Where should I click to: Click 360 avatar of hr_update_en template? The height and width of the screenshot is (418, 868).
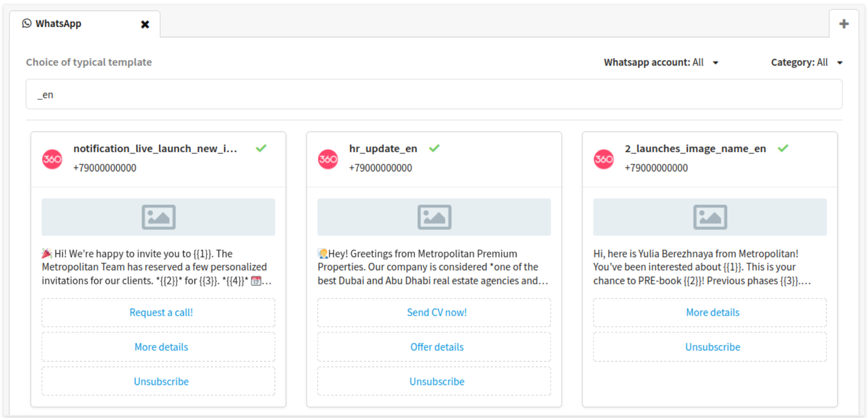coord(328,159)
